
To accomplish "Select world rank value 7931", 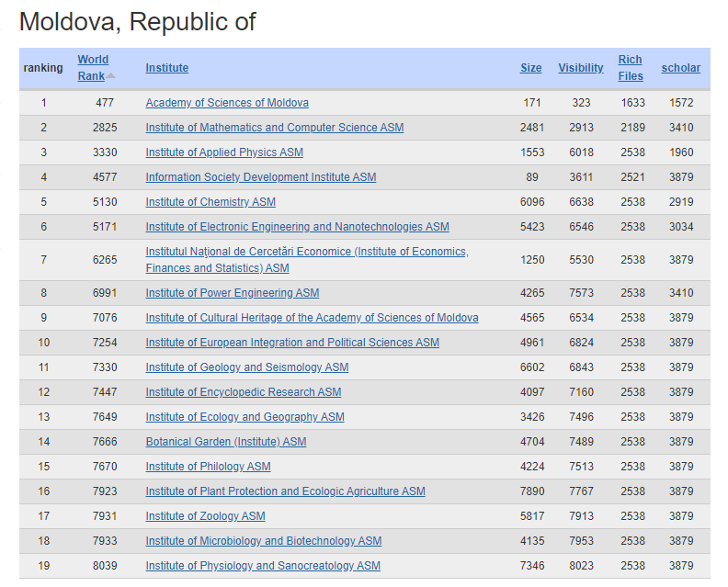I will tap(105, 516).
